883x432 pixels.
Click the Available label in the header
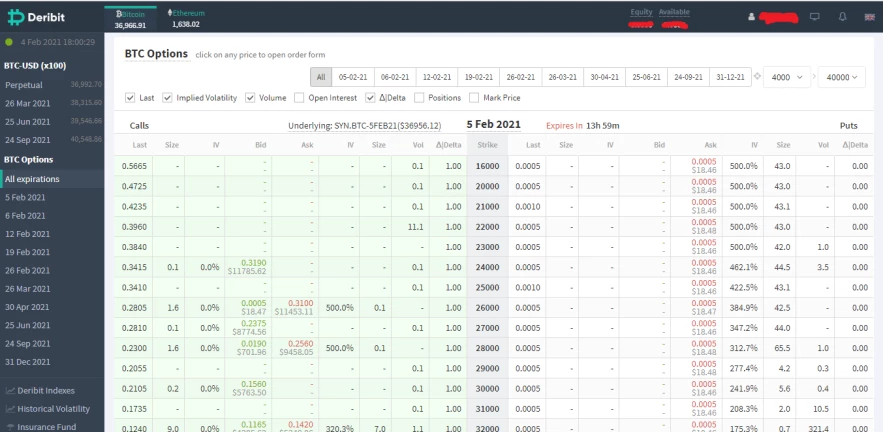tap(674, 12)
